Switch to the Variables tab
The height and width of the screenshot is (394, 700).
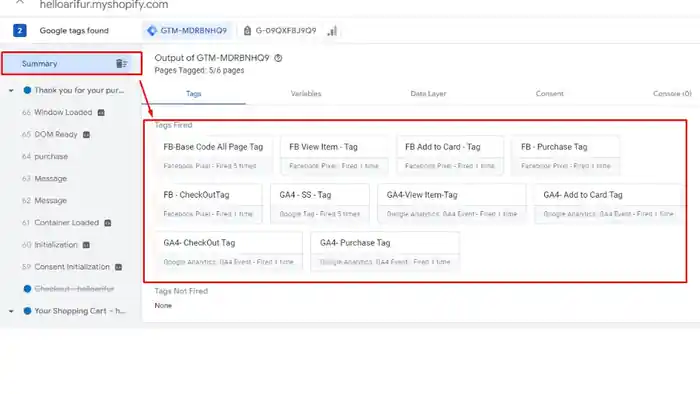(306, 94)
